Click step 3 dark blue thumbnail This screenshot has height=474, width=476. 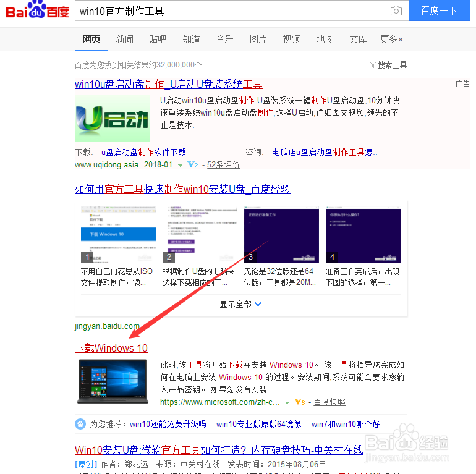[281, 234]
